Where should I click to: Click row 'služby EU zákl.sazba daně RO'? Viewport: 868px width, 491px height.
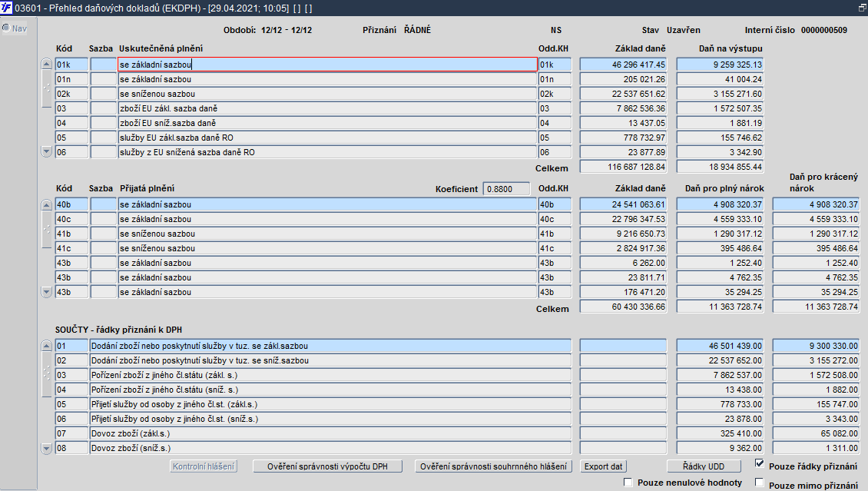pyautogui.click(x=327, y=138)
